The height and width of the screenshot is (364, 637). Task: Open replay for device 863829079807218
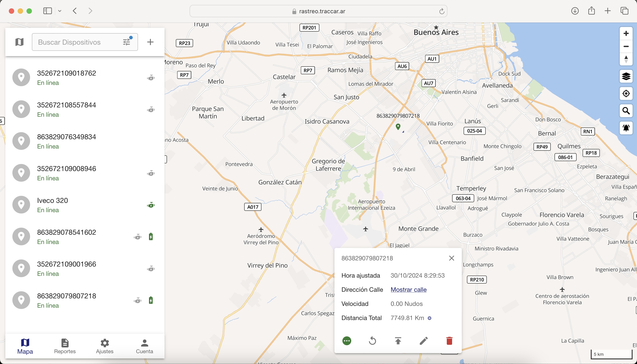(372, 341)
